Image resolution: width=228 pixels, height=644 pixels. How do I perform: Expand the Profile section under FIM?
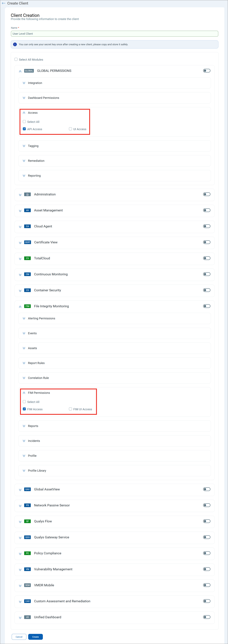[x=24, y=456]
